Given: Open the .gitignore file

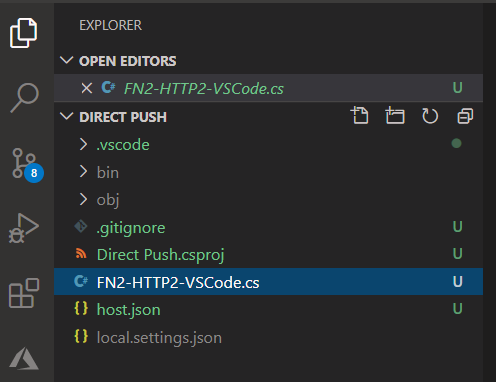Looking at the screenshot, I should 131,229.
